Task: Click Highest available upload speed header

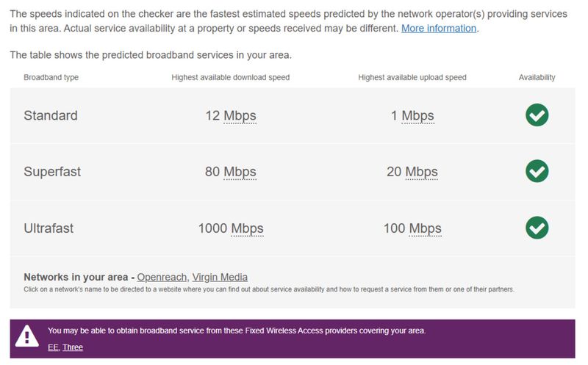Action: pos(412,77)
